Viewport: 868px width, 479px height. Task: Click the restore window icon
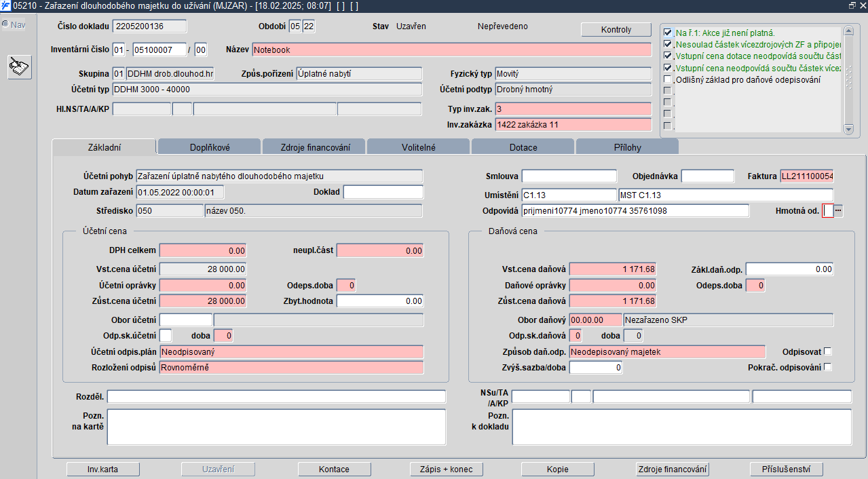(x=852, y=5)
